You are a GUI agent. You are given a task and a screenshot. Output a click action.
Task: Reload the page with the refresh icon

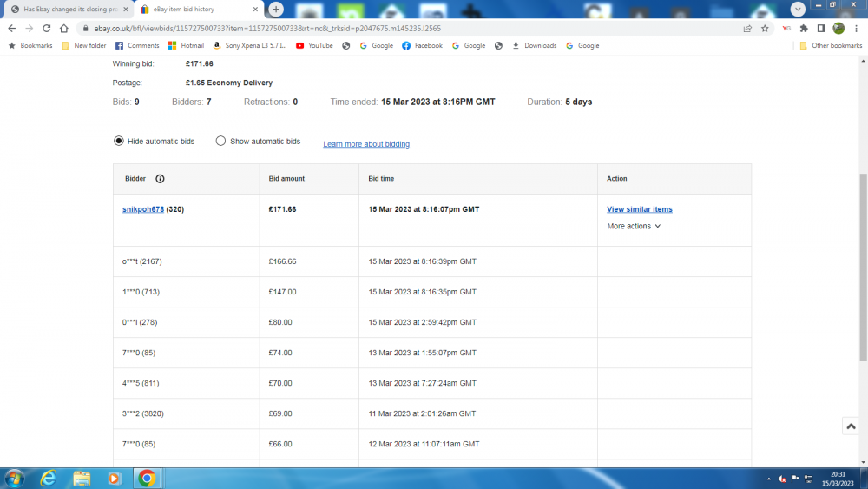(x=46, y=28)
